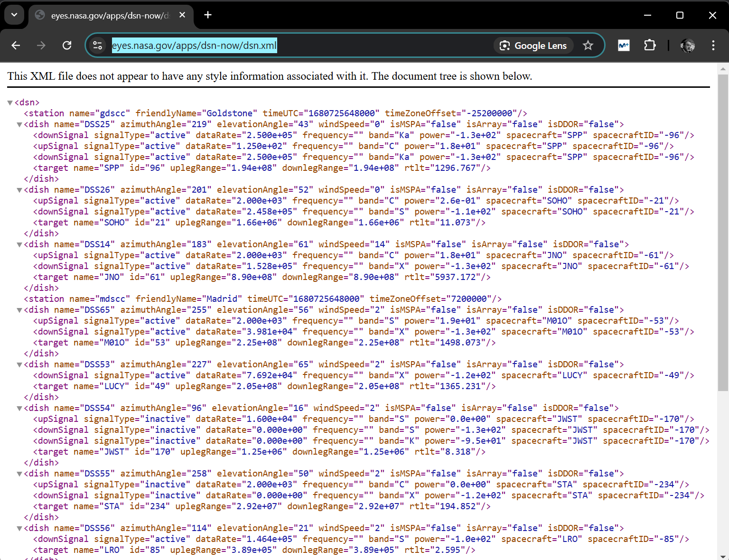The image size is (729, 560).
Task: Click the M+ extension icon
Action: click(624, 46)
